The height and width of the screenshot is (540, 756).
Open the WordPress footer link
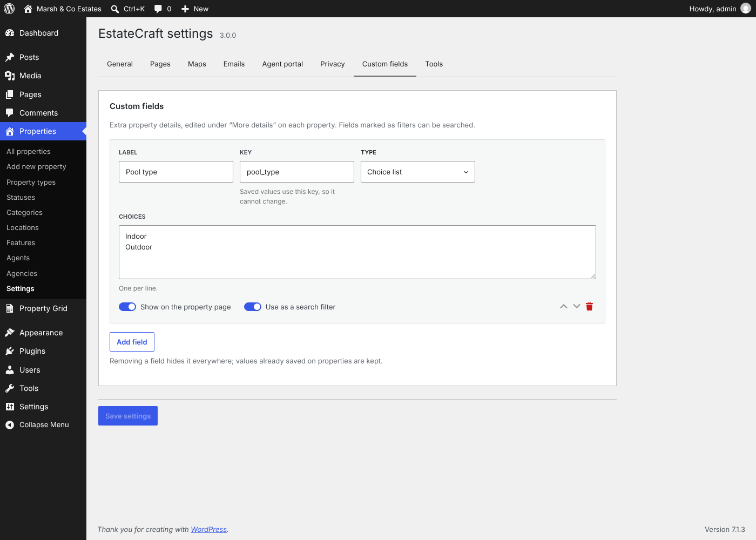(x=208, y=529)
